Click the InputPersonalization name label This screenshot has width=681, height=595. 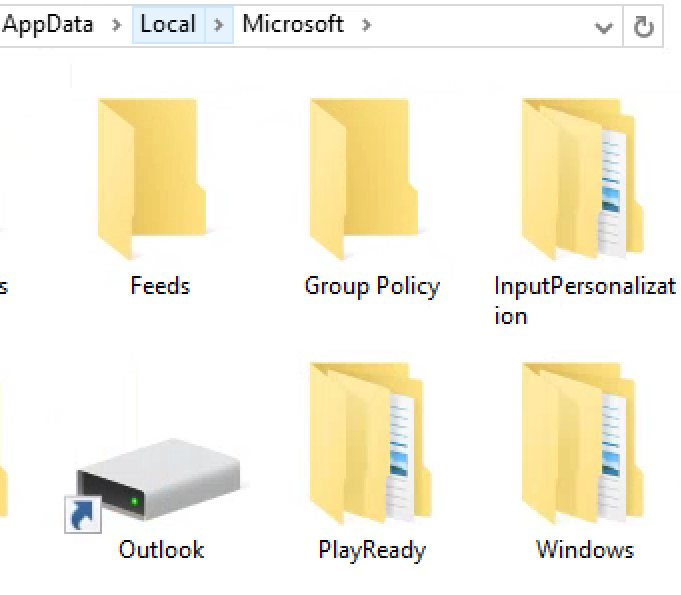tap(585, 301)
